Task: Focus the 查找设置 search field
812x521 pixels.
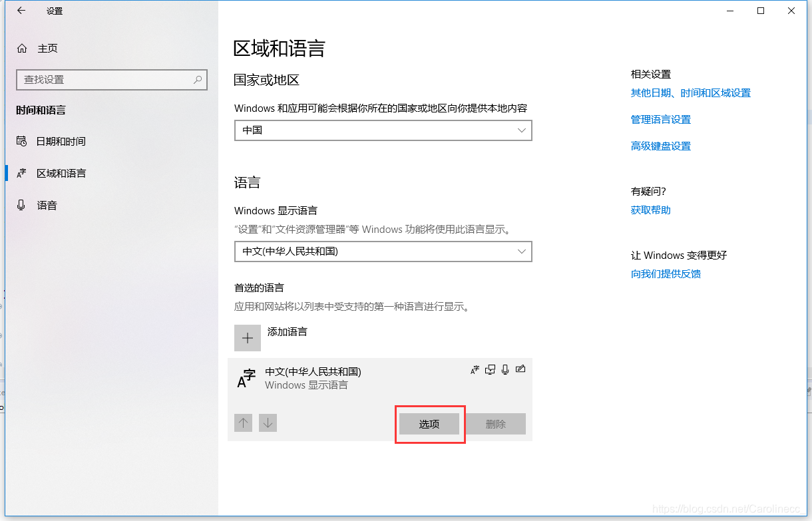Action: coord(112,79)
